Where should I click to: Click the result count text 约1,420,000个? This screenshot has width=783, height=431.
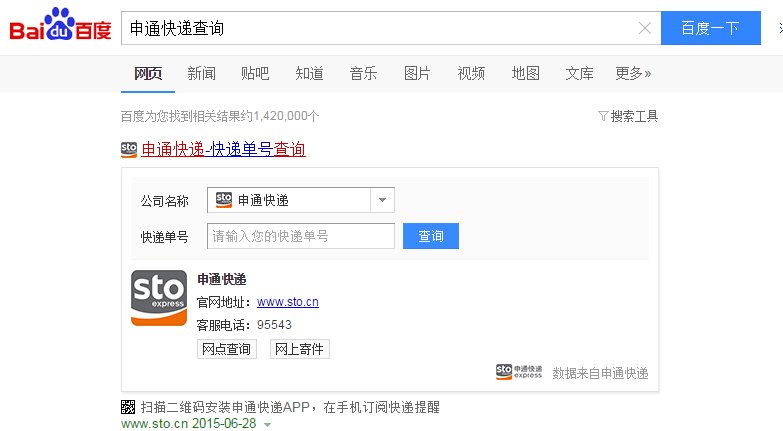(281, 116)
